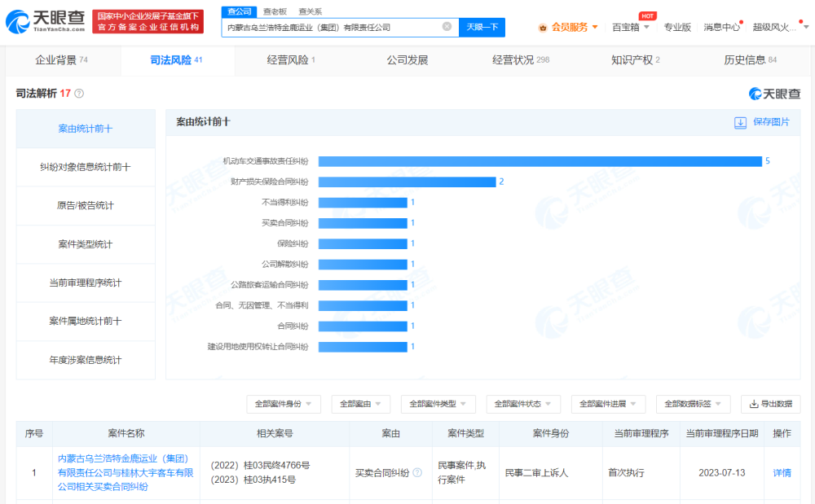Click the export icon in 导出数据 button
Image resolution: width=815 pixels, height=504 pixels.
coord(754,404)
